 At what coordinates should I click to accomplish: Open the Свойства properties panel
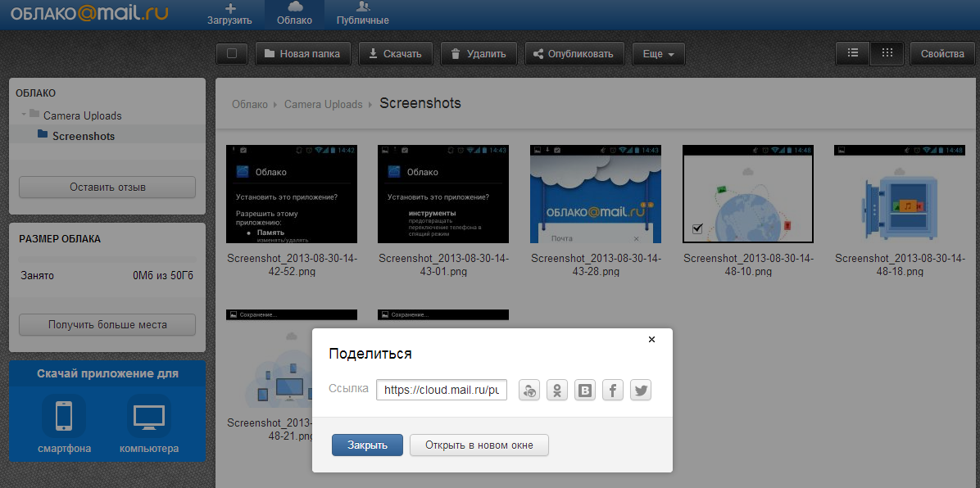pyautogui.click(x=942, y=54)
